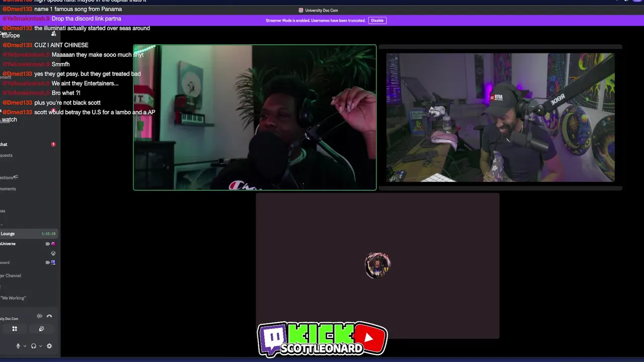Open the activities launcher button
This screenshot has width=644, height=362.
tap(15, 329)
